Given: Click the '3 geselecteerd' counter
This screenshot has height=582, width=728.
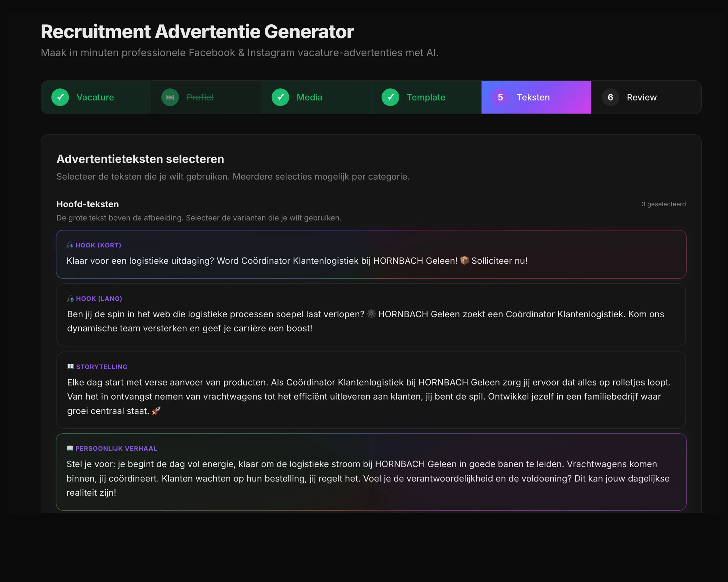Looking at the screenshot, I should pyautogui.click(x=664, y=204).
